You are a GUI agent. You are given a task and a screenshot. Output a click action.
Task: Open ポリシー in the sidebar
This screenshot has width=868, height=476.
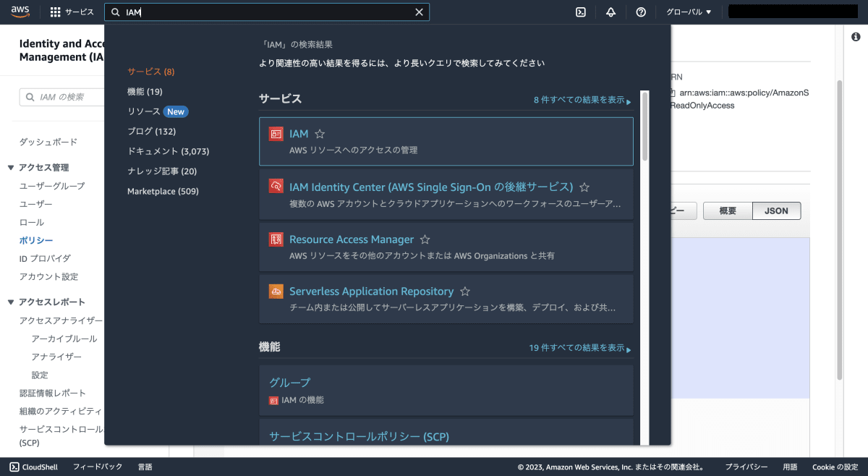[36, 240]
